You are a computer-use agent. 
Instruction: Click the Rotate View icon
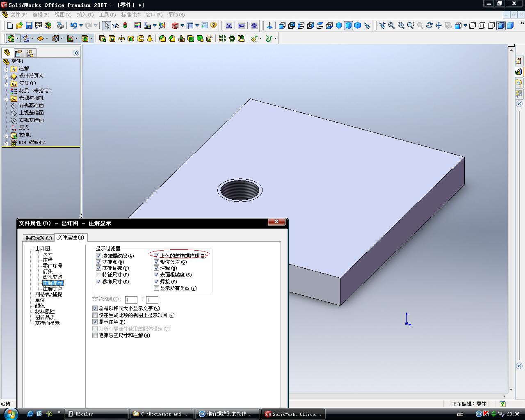click(429, 25)
